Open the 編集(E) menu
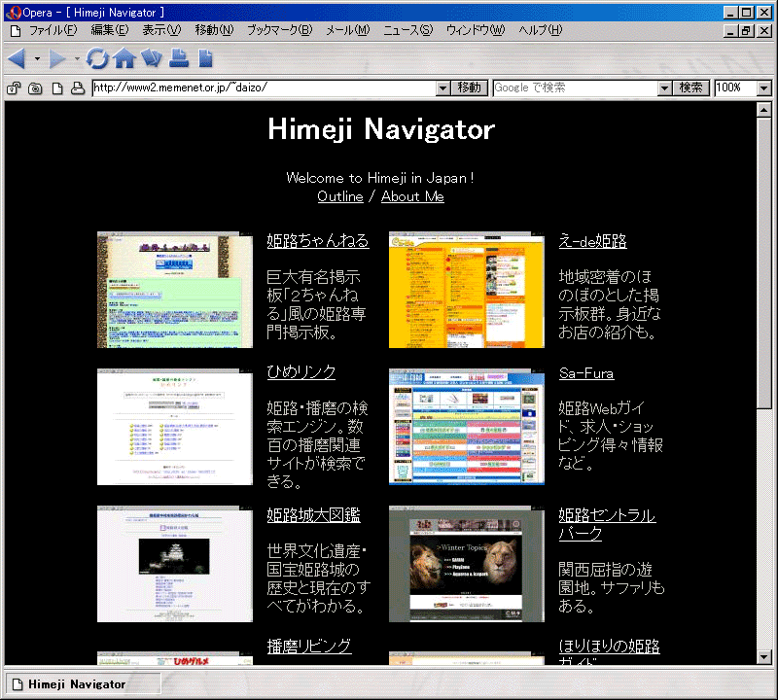Viewport: 778px width, 700px height. click(110, 30)
